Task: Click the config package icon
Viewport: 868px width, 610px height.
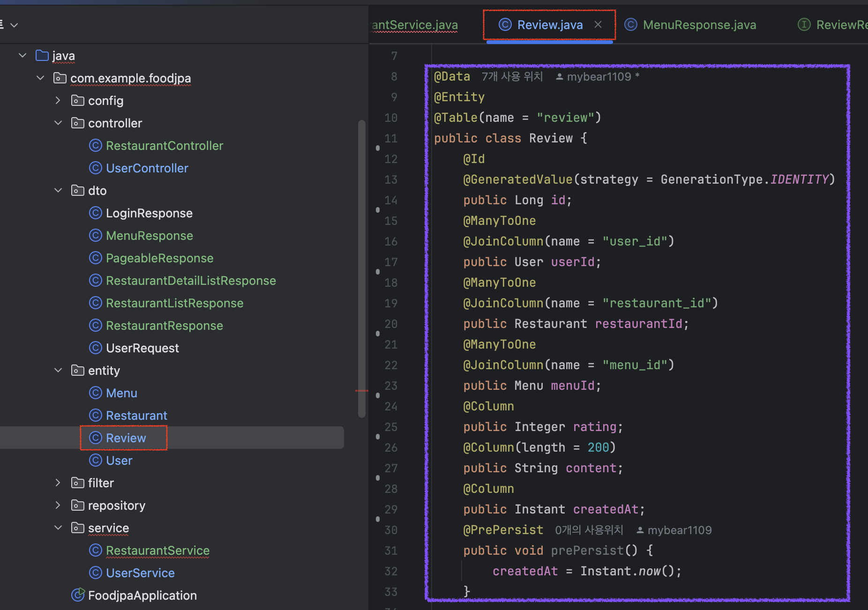Action: tap(77, 100)
